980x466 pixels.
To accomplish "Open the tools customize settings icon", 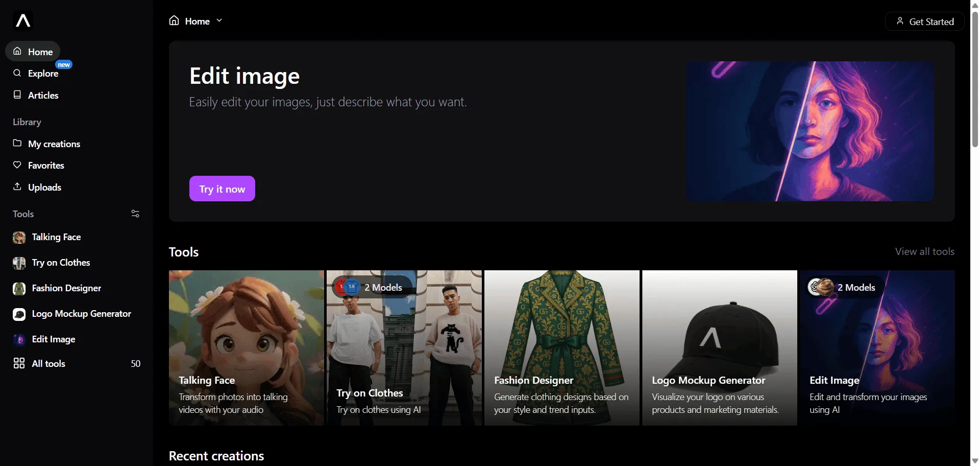I will [x=135, y=214].
